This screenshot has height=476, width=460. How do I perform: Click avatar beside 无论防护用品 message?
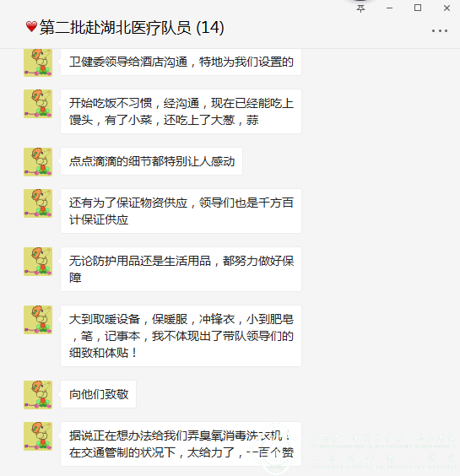click(x=38, y=262)
